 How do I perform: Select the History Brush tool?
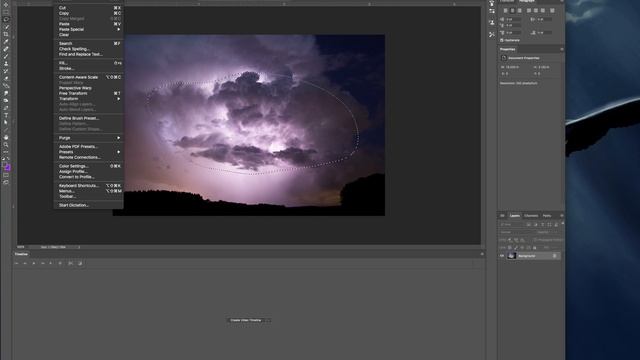(6, 71)
